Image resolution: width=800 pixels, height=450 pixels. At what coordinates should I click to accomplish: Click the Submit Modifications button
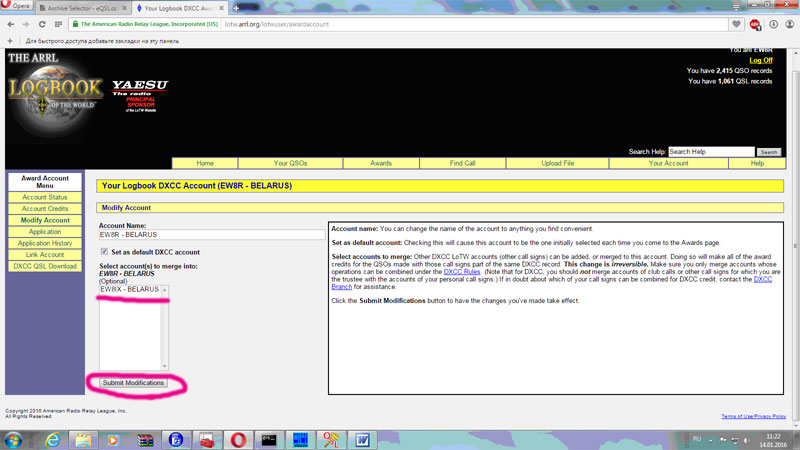click(x=133, y=383)
